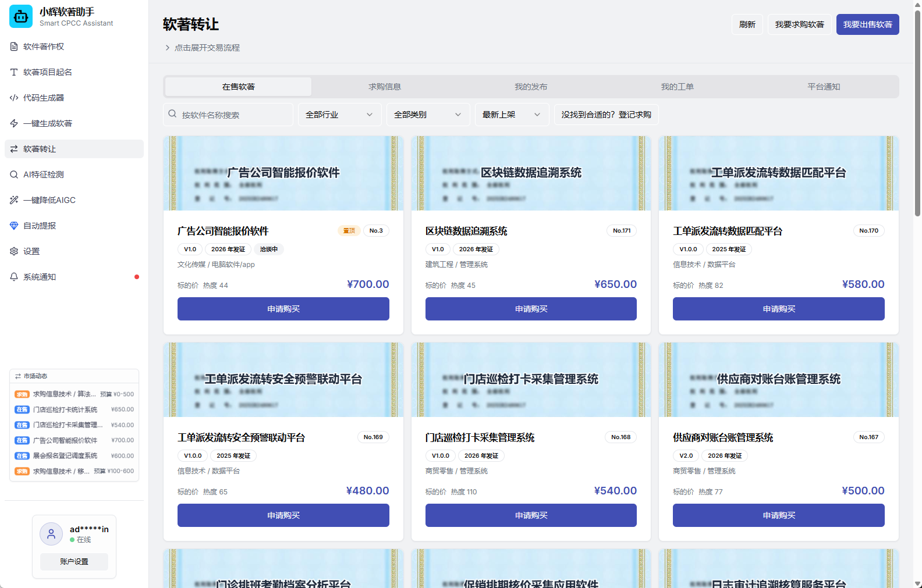The image size is (922, 588).
Task: Click the 供应商对账台账管理系统 certificate thumbnail
Action: (x=779, y=380)
